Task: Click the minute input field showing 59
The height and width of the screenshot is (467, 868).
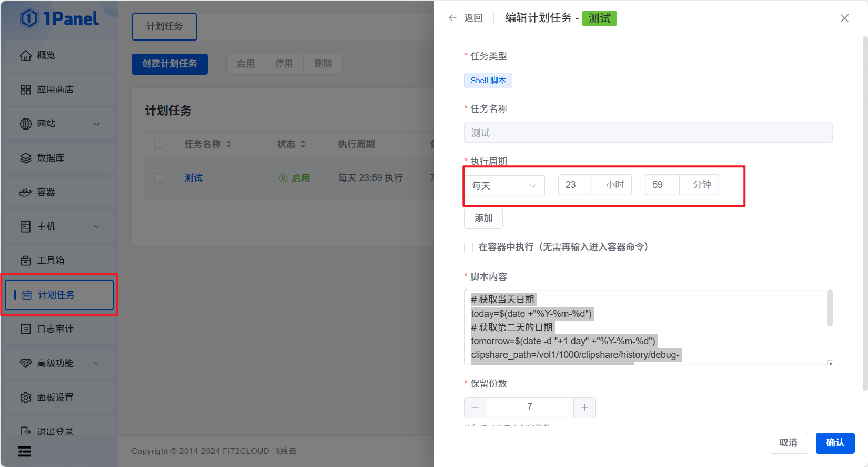Action: (662, 185)
